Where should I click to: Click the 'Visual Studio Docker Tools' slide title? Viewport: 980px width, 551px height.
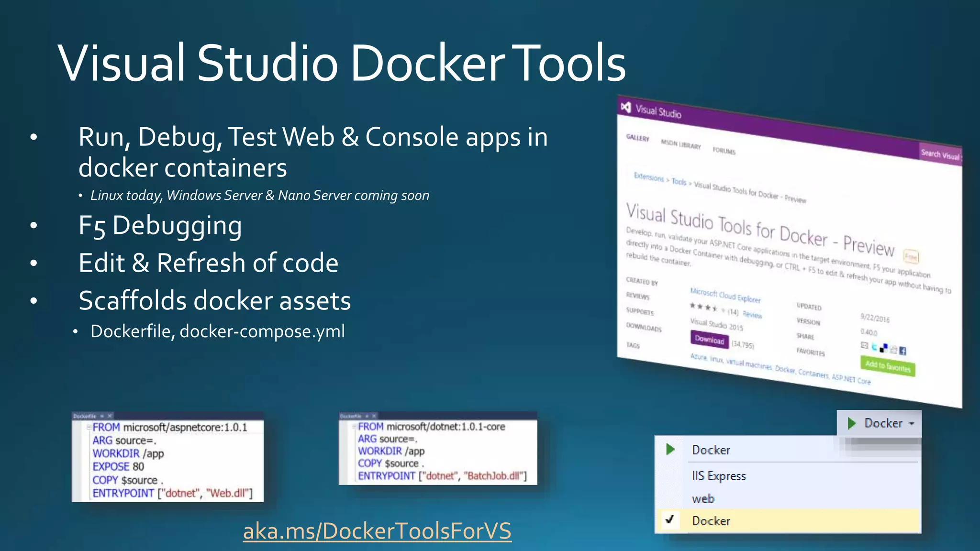pos(342,63)
